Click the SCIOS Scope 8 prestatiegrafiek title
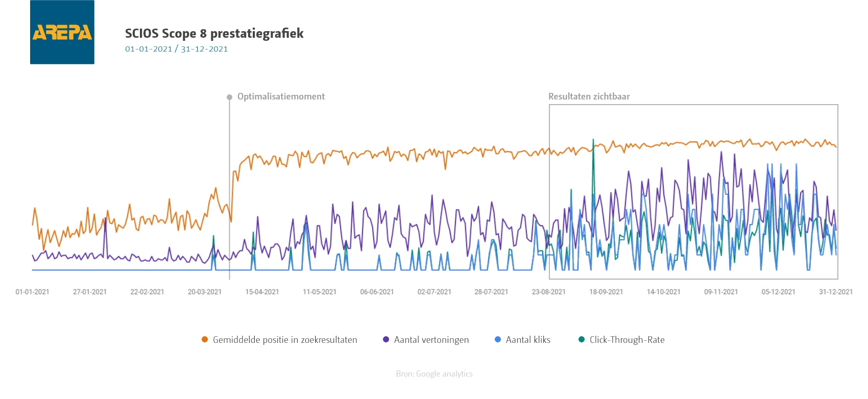Viewport: 868px width, 399px height. pyautogui.click(x=214, y=34)
